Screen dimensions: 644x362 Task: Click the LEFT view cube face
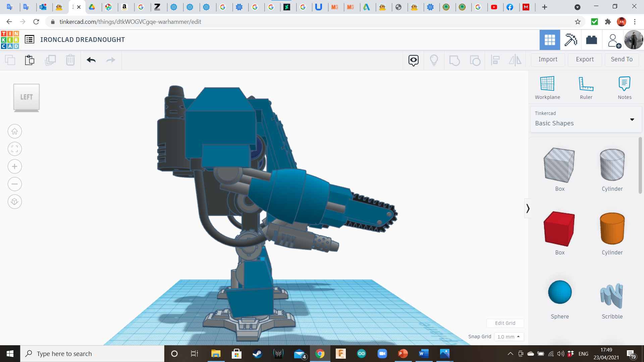coord(26,97)
